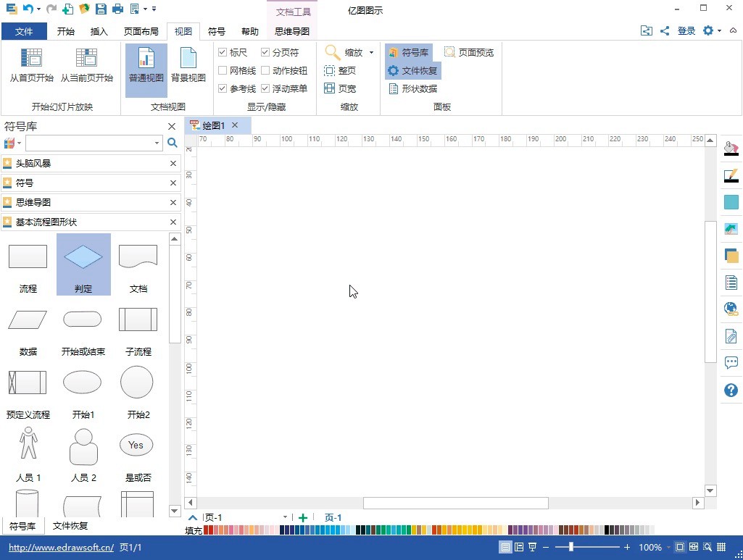Click the zoom slider in status bar
Viewport: 743px width, 560px height.
[572, 547]
